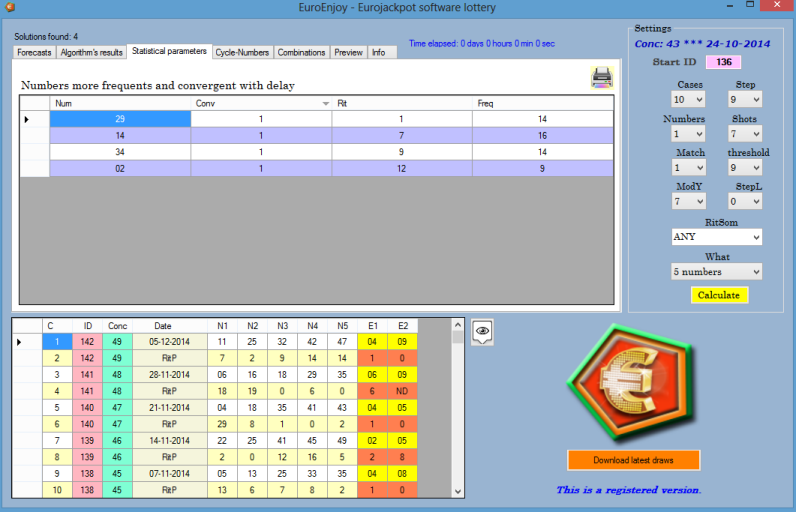
Task: Minimize the EuroEnjoy window
Action: click(730, 6)
